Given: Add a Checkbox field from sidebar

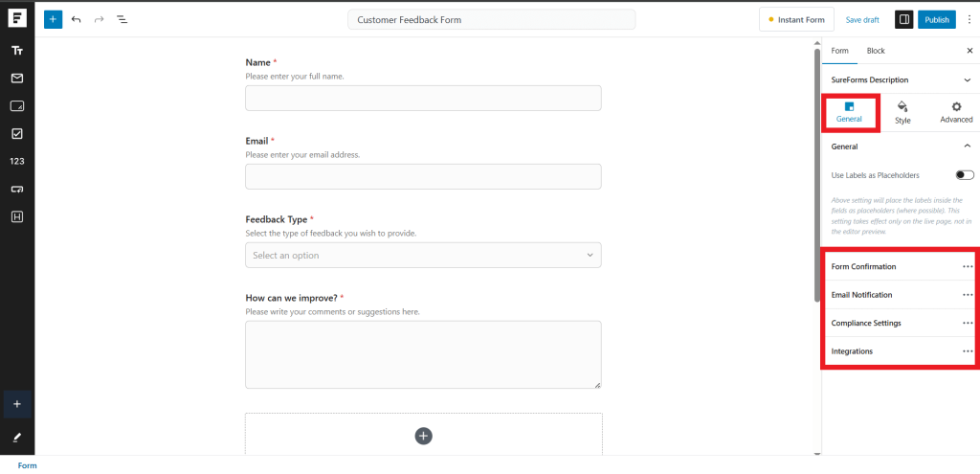Looking at the screenshot, I should pyautogui.click(x=17, y=133).
